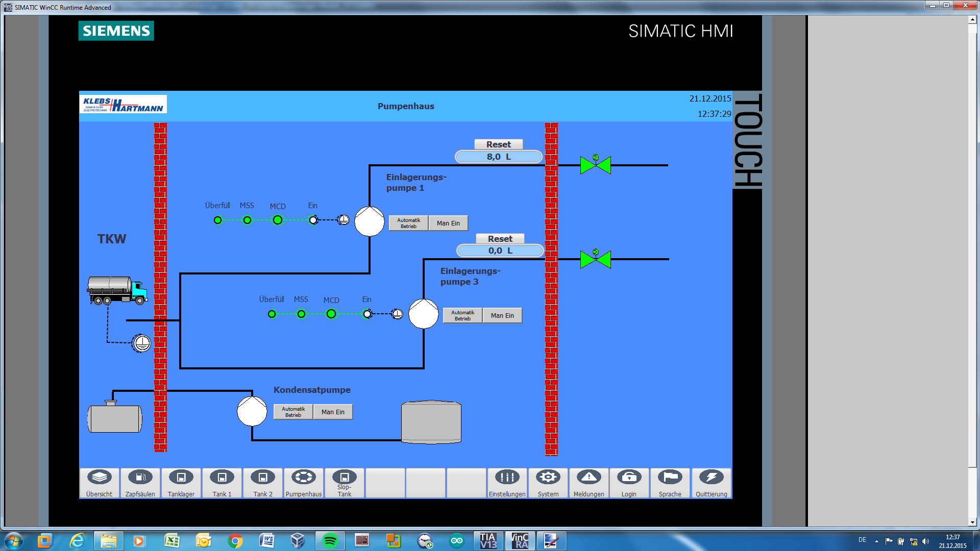Click the Quittierung acknowledge icon

[711, 483]
